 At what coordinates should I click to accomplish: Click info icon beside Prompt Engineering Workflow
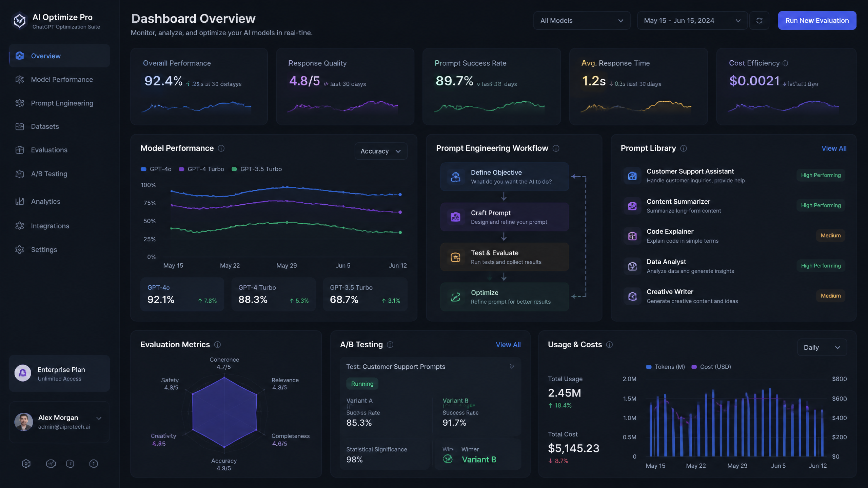tap(556, 148)
